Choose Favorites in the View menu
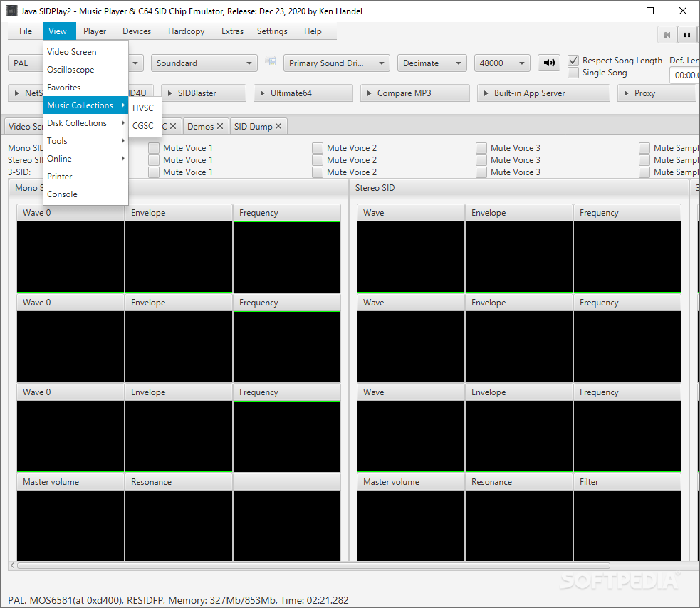700x608 pixels. (85, 88)
